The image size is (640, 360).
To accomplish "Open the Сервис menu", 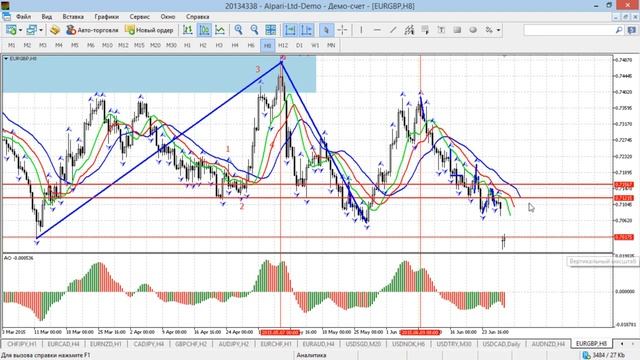I will pyautogui.click(x=140, y=17).
